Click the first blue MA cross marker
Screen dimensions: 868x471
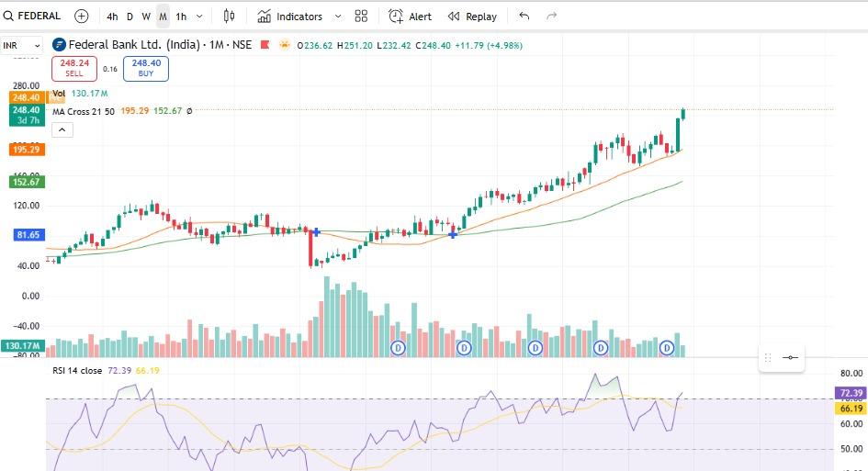point(316,232)
